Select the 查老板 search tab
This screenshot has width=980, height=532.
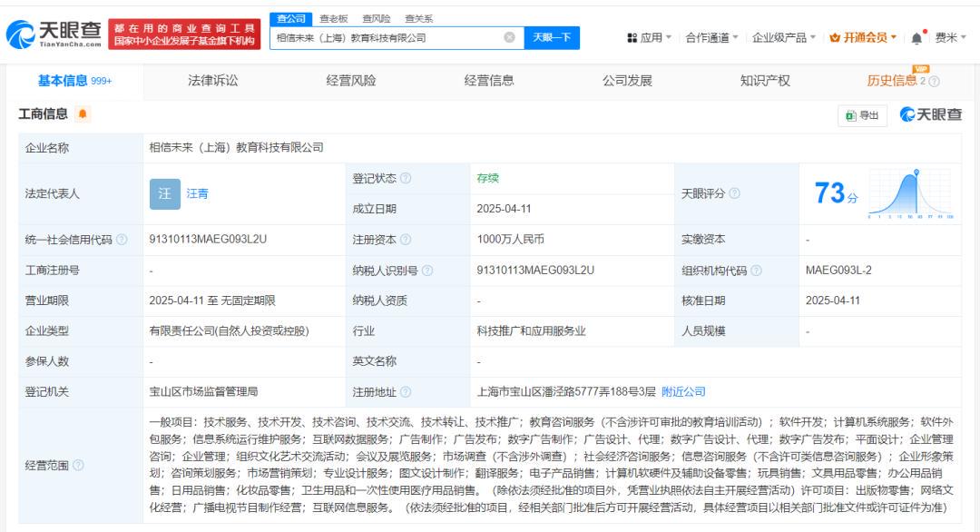coord(334,19)
